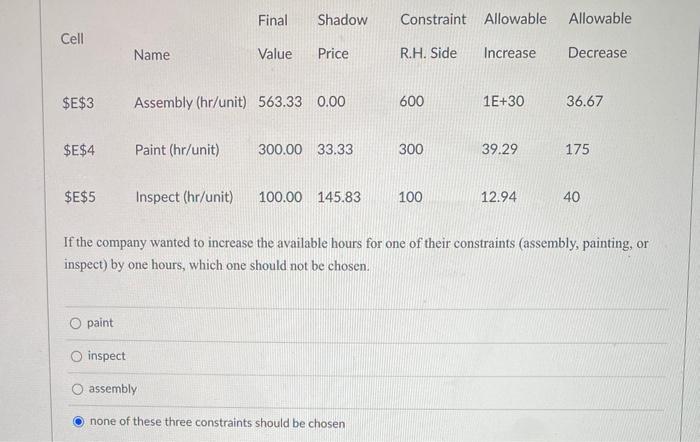Click the Assembly (hr/unit) row name
This screenshot has height=442, width=700.
tap(190, 102)
